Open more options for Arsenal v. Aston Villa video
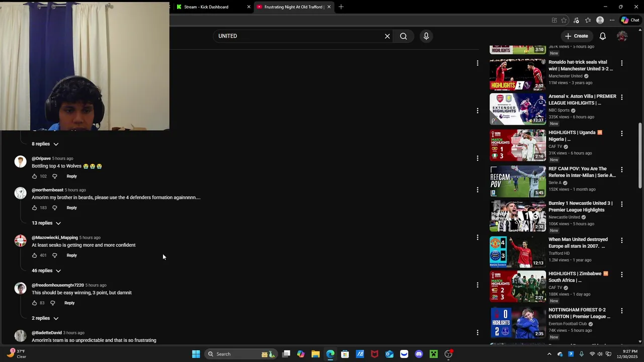644x362 pixels. (622, 98)
